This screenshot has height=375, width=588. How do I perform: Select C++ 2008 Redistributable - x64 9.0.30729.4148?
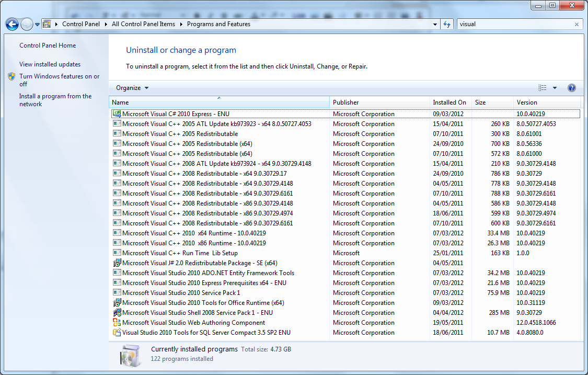click(346, 184)
